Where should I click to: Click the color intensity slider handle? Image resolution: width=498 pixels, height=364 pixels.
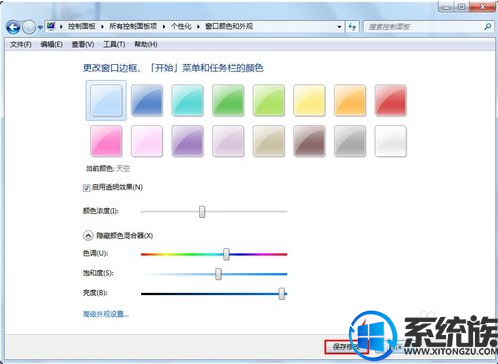pos(202,212)
